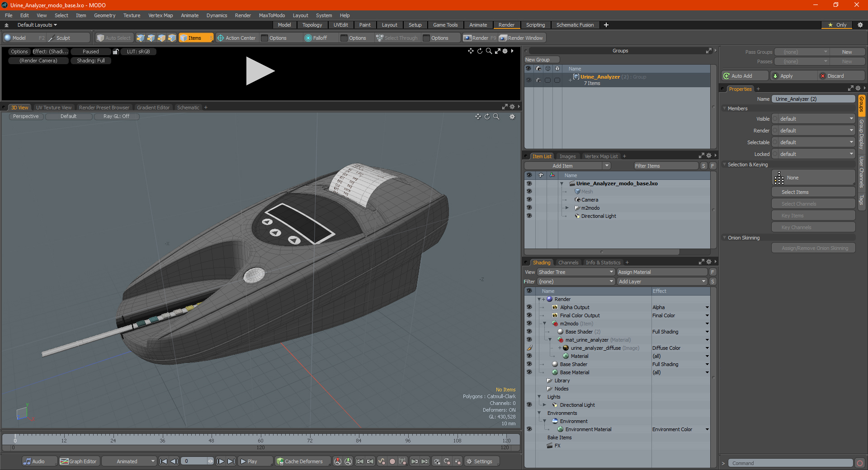Toggle visibility of Final Color Output layer

pos(529,315)
